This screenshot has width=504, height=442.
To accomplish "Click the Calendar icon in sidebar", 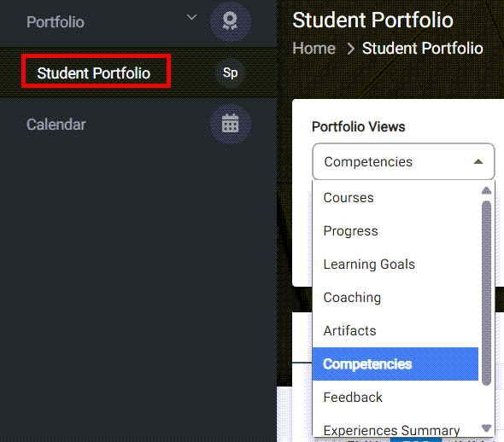I will point(230,124).
